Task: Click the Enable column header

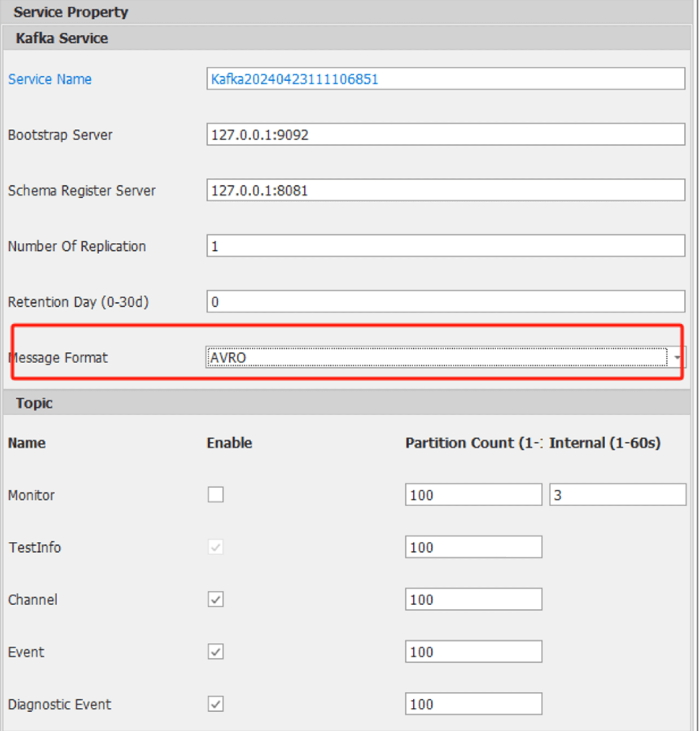Action: (229, 443)
